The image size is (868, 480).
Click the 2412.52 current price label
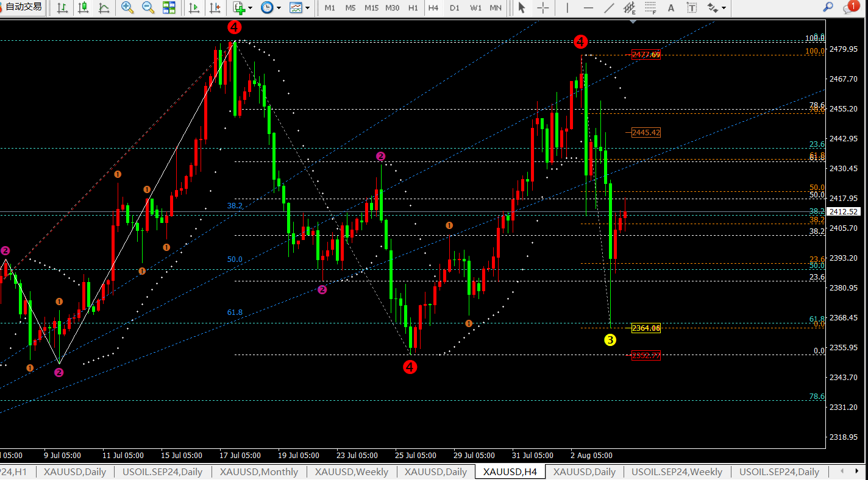(844, 212)
